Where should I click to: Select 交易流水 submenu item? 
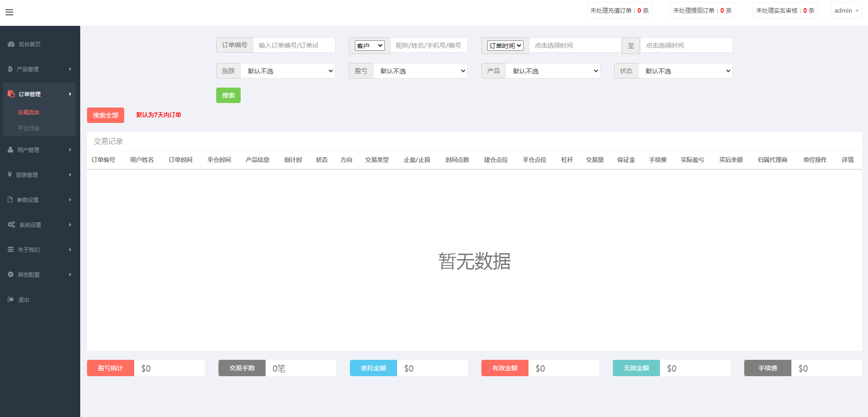click(29, 113)
